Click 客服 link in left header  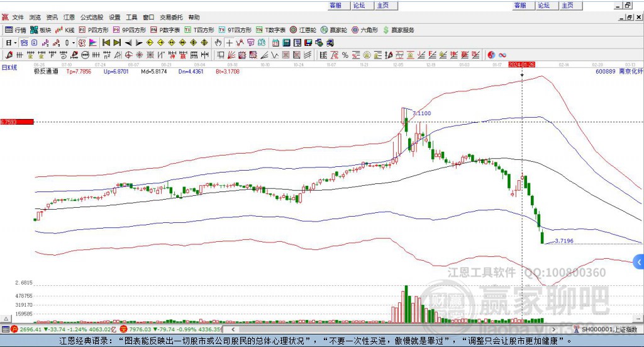click(336, 5)
